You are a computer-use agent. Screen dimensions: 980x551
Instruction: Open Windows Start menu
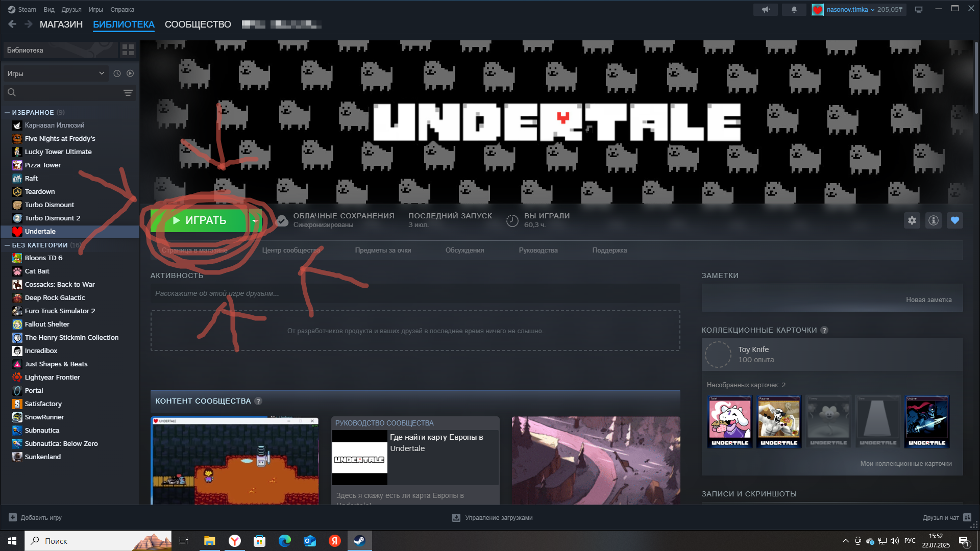click(x=12, y=541)
